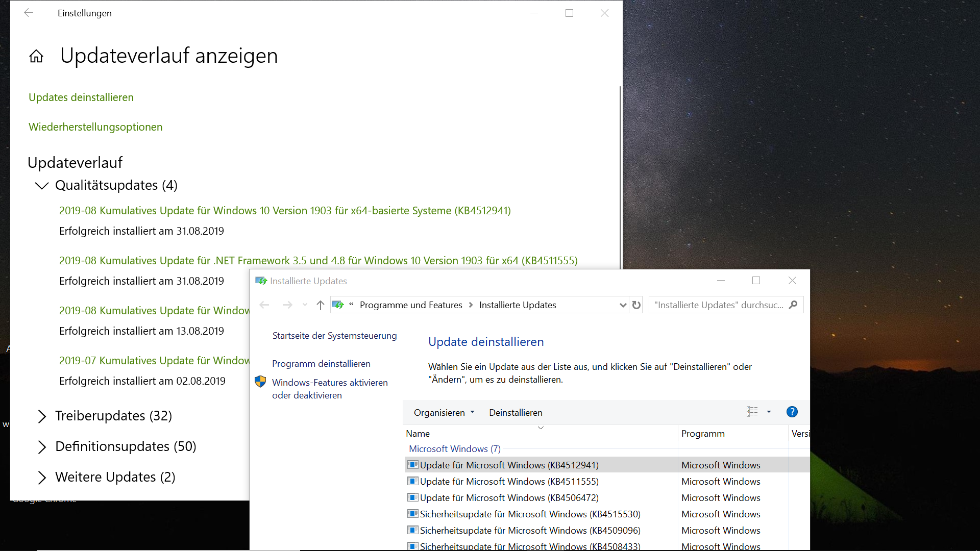Click the refresh icon beside address bar

(636, 305)
